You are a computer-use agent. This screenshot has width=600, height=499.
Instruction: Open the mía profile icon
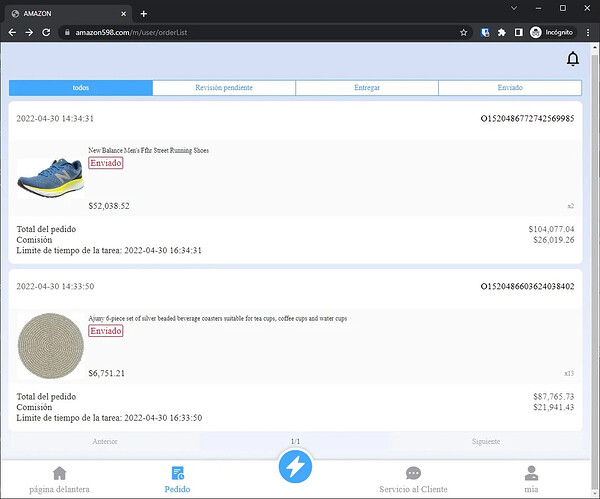(531, 473)
